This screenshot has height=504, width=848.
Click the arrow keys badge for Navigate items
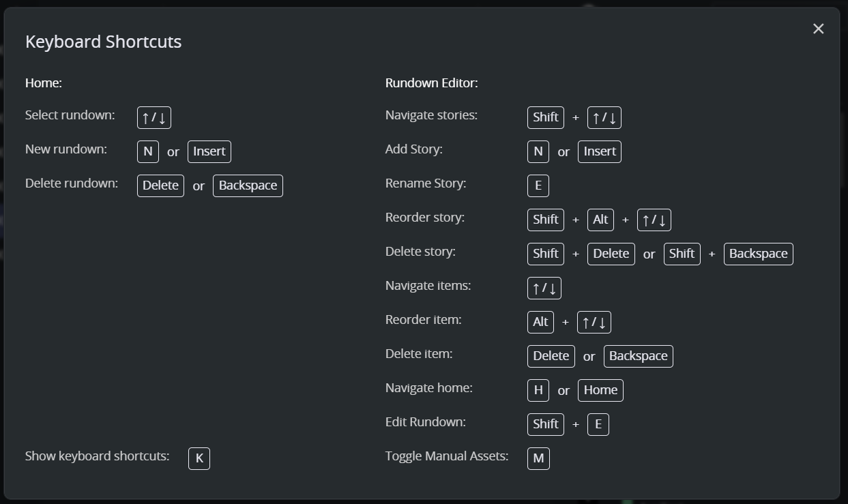(544, 288)
